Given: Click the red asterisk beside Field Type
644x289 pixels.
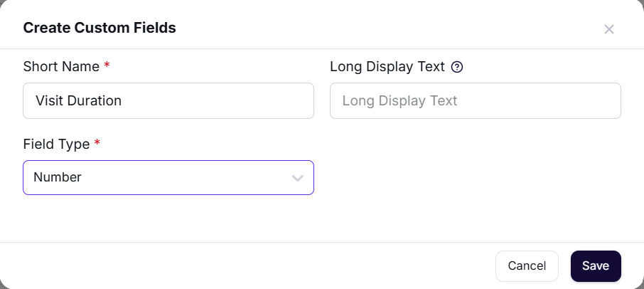Looking at the screenshot, I should pos(97,143).
